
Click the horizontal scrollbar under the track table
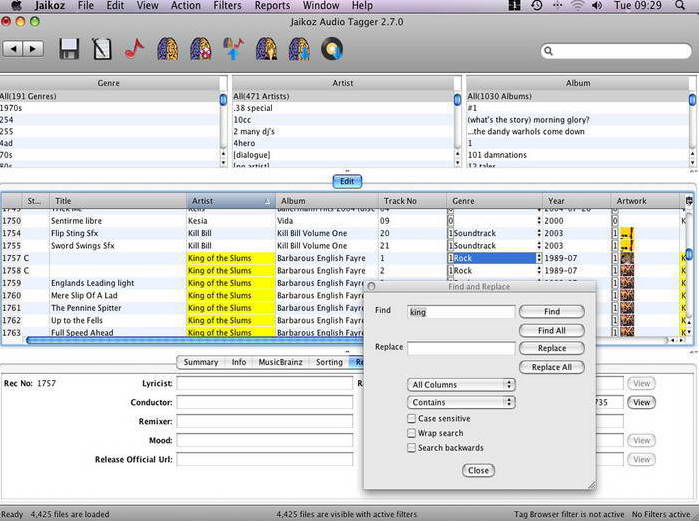(x=196, y=340)
